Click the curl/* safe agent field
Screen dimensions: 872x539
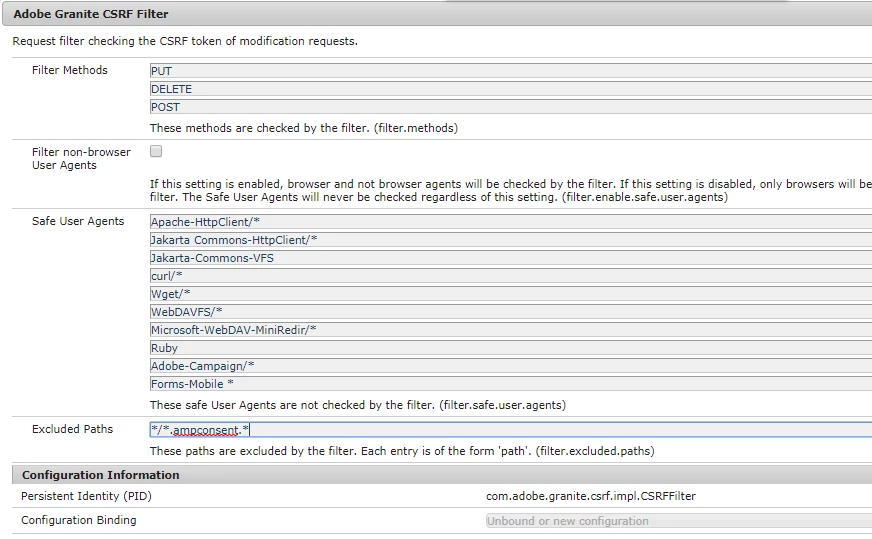pyautogui.click(x=511, y=276)
